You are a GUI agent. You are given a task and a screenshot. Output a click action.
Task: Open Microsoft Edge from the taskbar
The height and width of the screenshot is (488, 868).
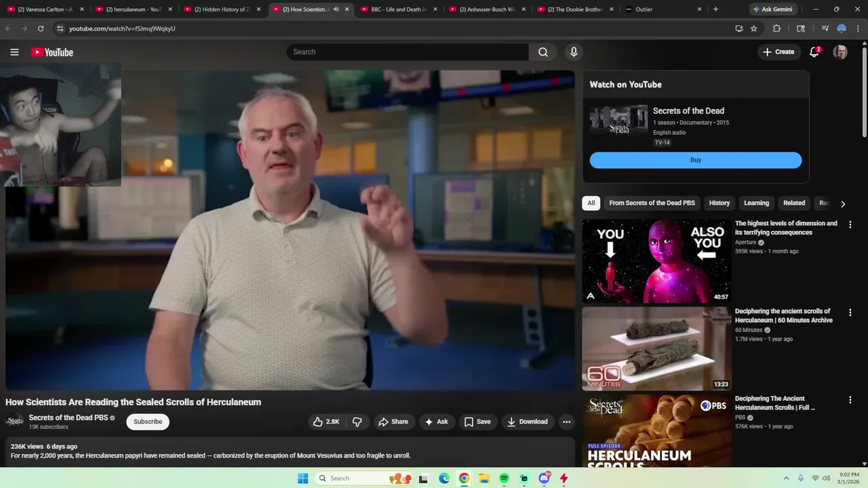[x=443, y=478]
